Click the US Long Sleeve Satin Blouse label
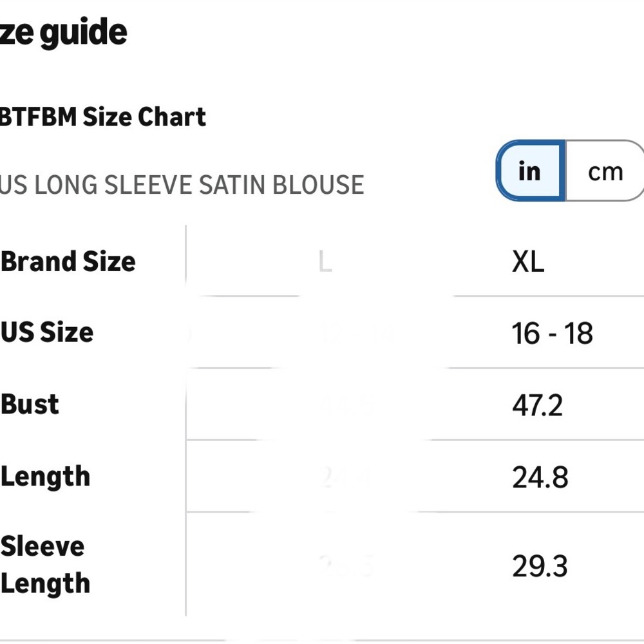The width and height of the screenshot is (644, 644). pyautogui.click(x=182, y=185)
